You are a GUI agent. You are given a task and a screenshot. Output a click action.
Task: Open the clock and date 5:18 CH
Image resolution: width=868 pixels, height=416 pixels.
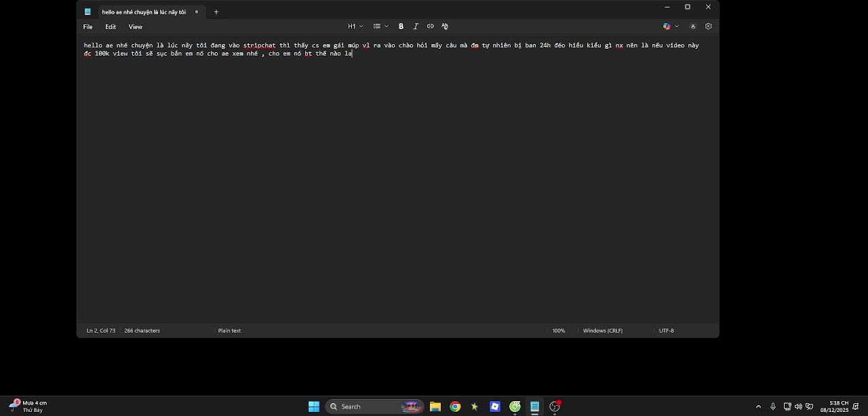(x=834, y=407)
